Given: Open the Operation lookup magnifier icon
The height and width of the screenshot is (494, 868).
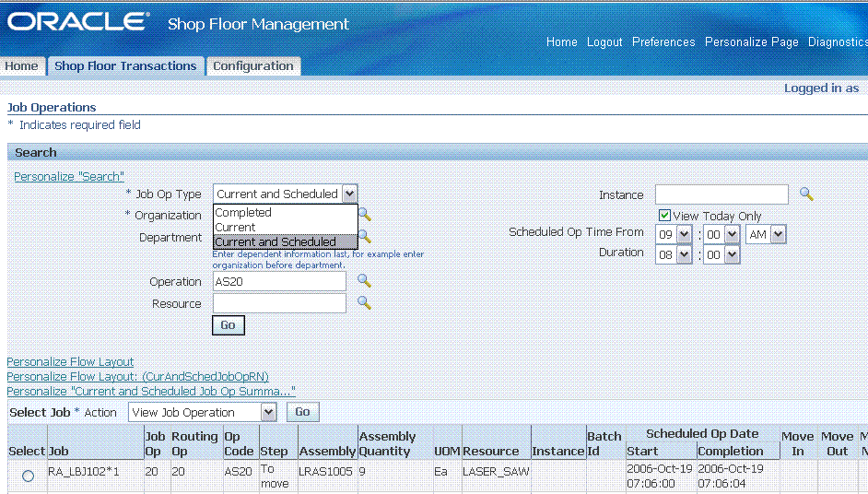Looking at the screenshot, I should 364,280.
